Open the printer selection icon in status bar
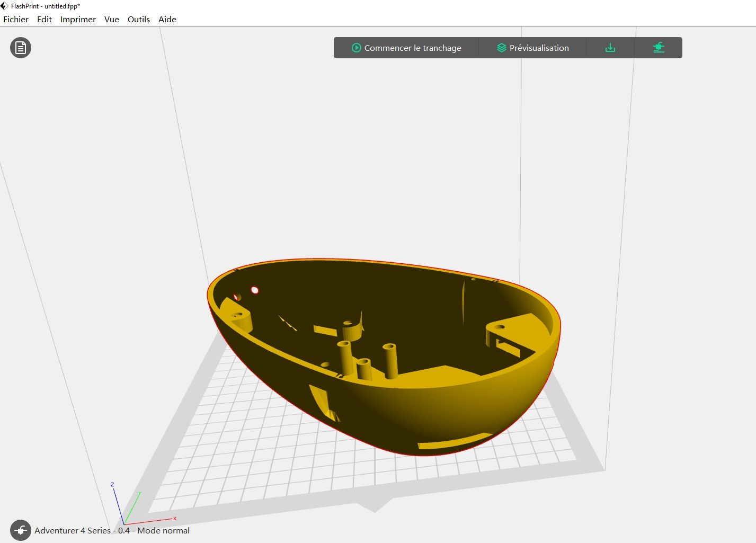The image size is (756, 543). point(21,530)
